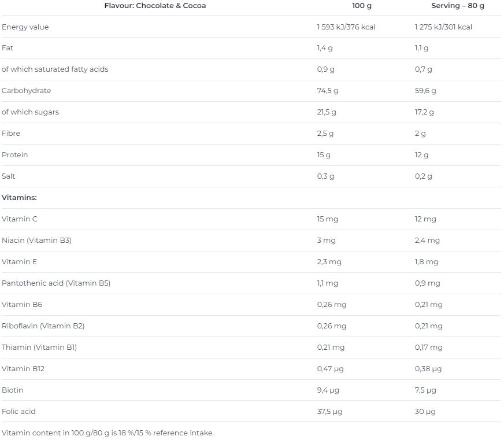This screenshot has height=440, width=504.
Task: Click the 'Niacin (Vitamin B3)' row label
Action: point(36,241)
